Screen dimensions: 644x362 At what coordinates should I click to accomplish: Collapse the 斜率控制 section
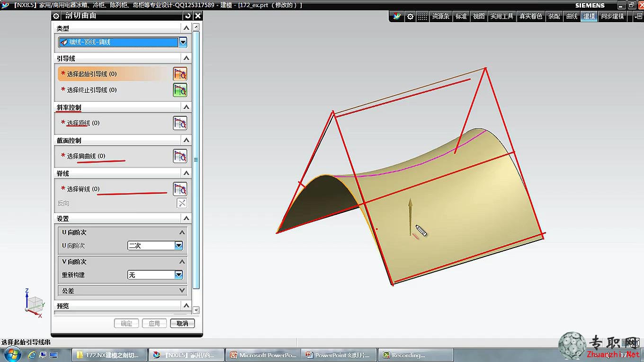[186, 107]
